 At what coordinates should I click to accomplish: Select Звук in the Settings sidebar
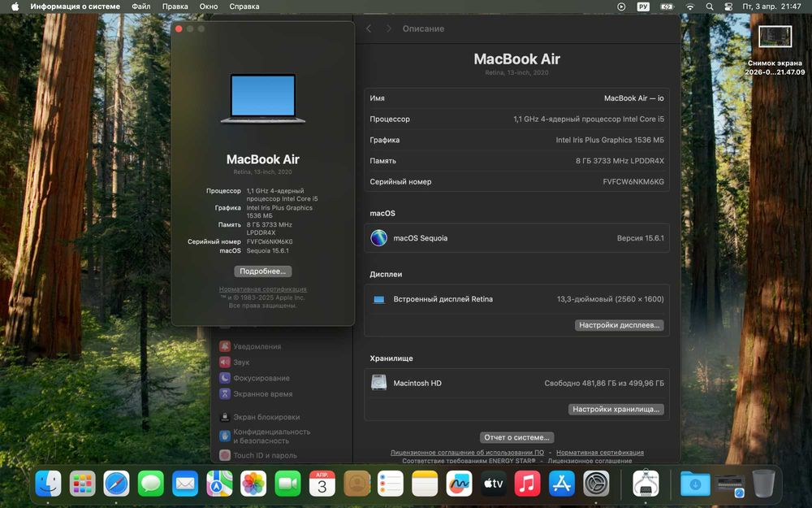coord(281,363)
